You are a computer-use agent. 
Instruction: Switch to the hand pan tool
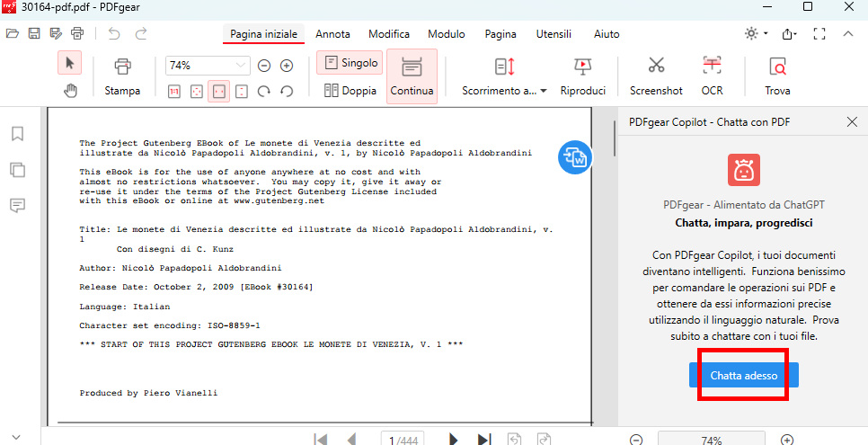[70, 91]
